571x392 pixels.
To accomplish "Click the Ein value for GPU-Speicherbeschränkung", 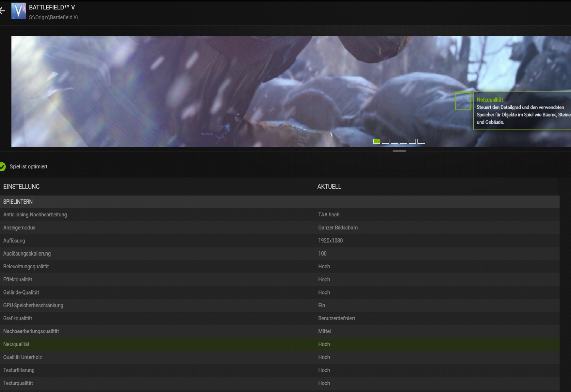I will pyautogui.click(x=322, y=306).
